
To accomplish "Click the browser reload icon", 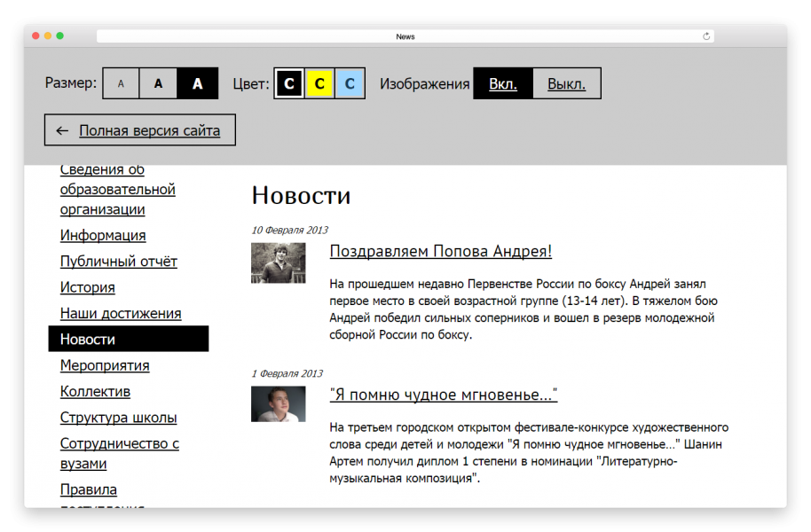I will [706, 36].
